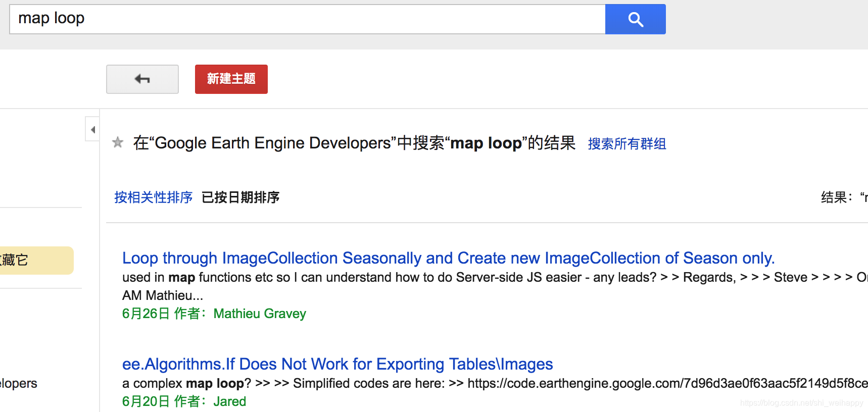Click author name Jared

(x=230, y=401)
